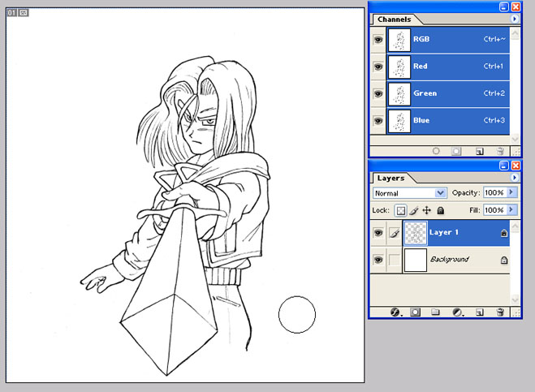This screenshot has width=535, height=392.
Task: Save selection as channel button
Action: click(457, 151)
